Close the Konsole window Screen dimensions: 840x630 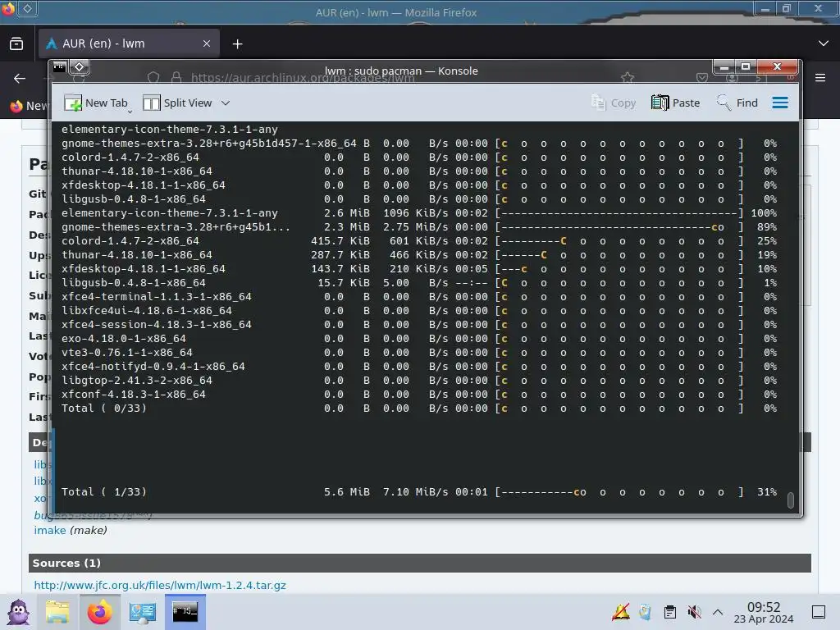pyautogui.click(x=778, y=67)
